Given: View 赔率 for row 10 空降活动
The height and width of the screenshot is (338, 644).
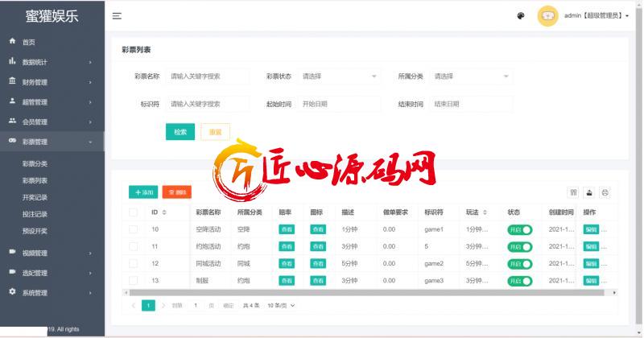Looking at the screenshot, I should 287,229.
